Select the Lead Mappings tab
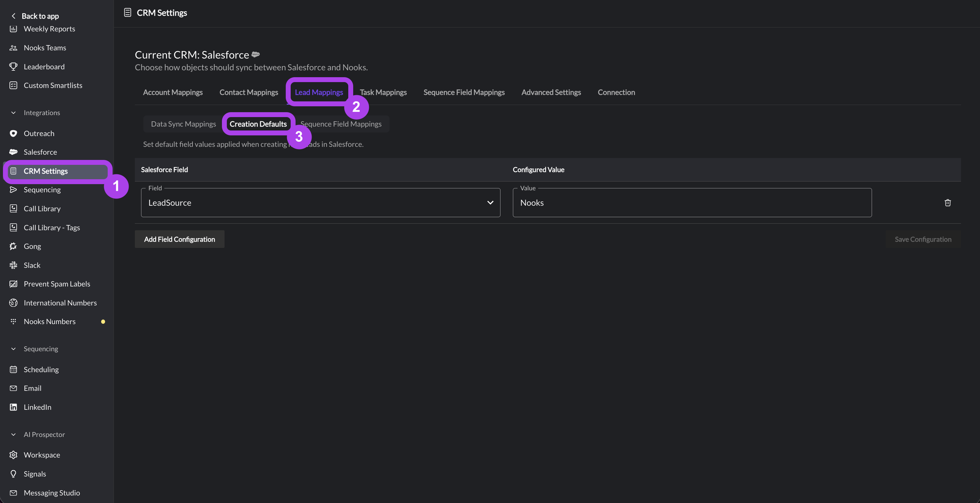Viewport: 980px width, 503px height. (319, 92)
